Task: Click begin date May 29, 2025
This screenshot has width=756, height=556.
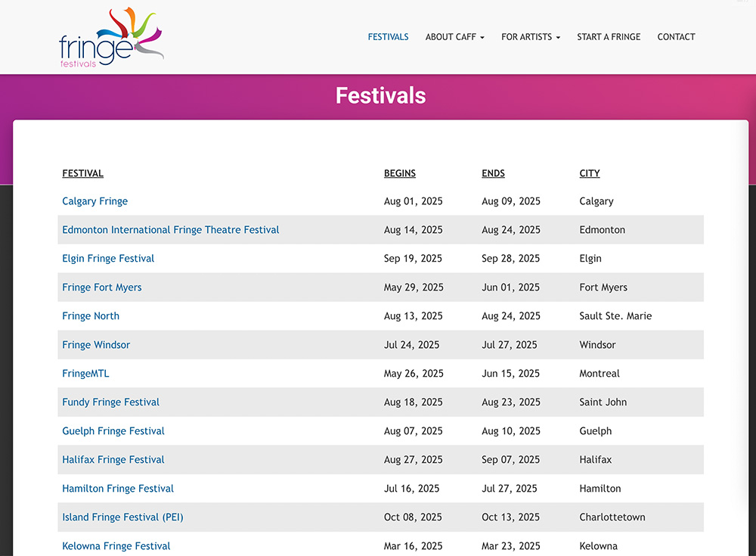Action: tap(414, 287)
